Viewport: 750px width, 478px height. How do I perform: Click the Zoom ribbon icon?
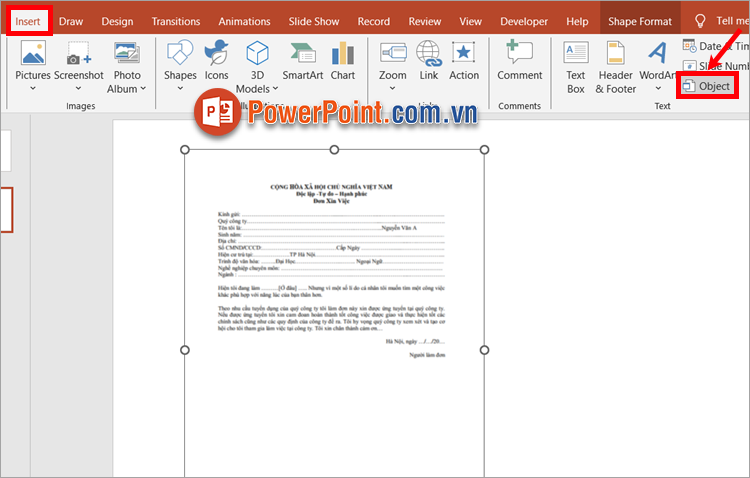pos(393,53)
